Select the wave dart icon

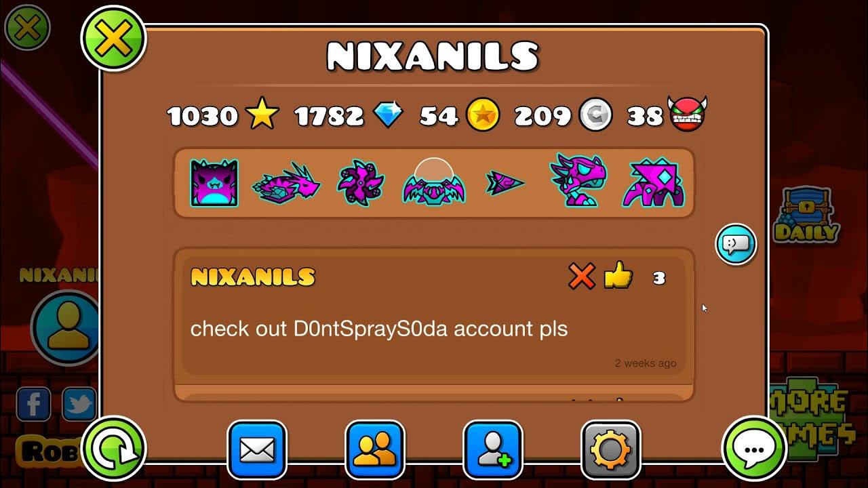point(506,183)
